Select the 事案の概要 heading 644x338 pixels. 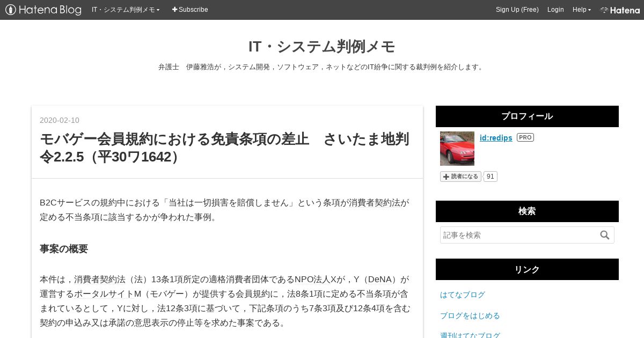[x=64, y=249]
